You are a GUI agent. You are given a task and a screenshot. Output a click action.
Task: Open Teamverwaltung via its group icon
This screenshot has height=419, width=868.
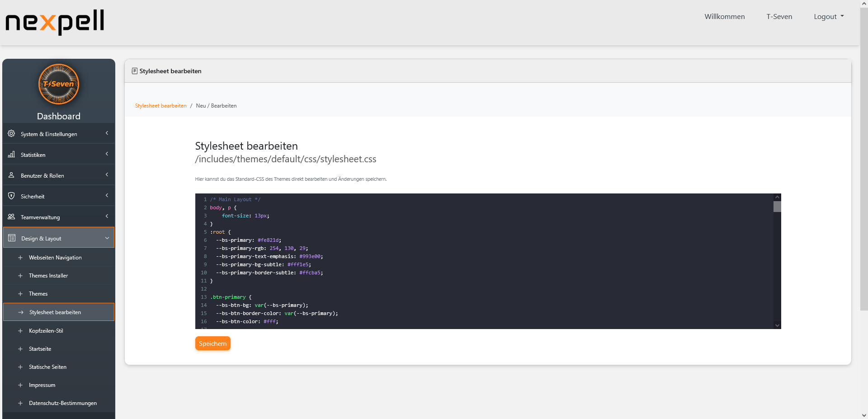(11, 217)
